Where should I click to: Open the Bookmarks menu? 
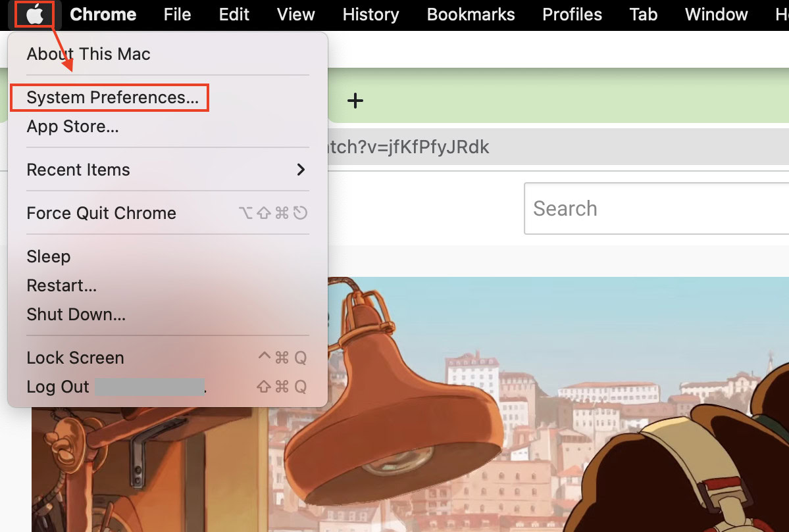click(471, 14)
